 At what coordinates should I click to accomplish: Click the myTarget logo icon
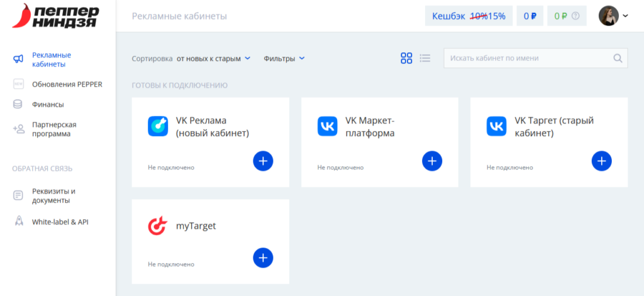pyautogui.click(x=157, y=225)
